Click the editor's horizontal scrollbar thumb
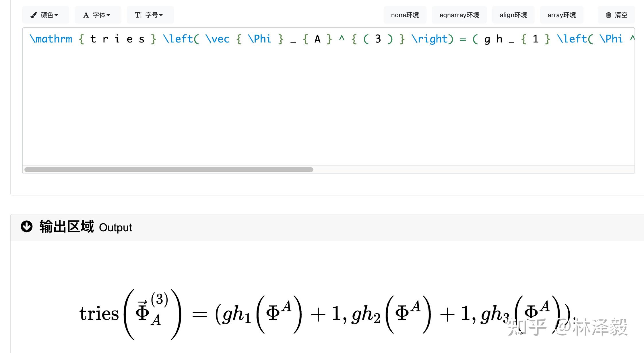 [169, 170]
